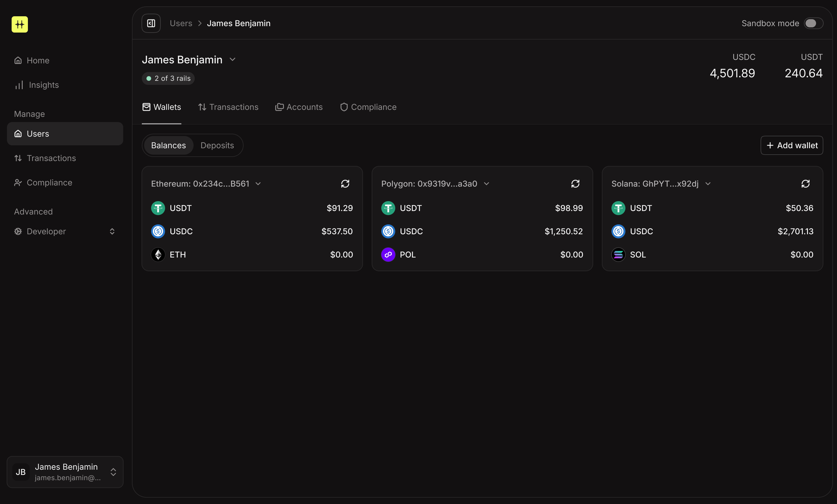Click the USDC icon in Ethereum wallet
Viewport: 837px width, 504px height.
coord(158,231)
